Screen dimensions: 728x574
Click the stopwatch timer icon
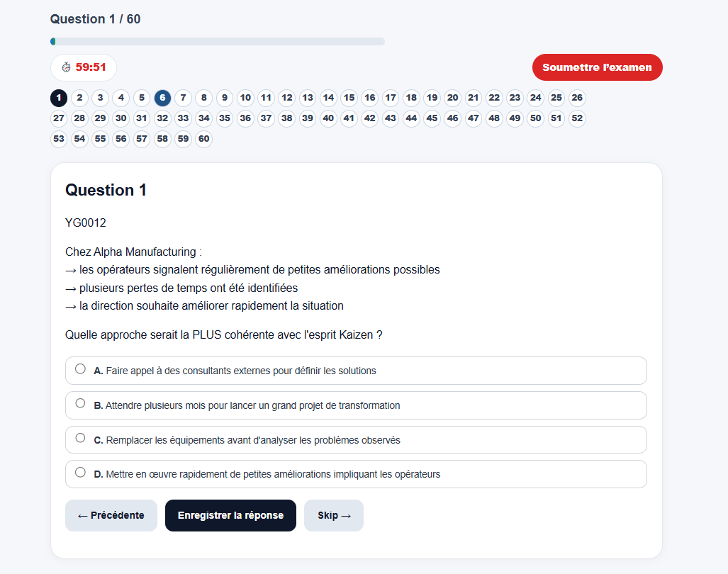point(67,67)
